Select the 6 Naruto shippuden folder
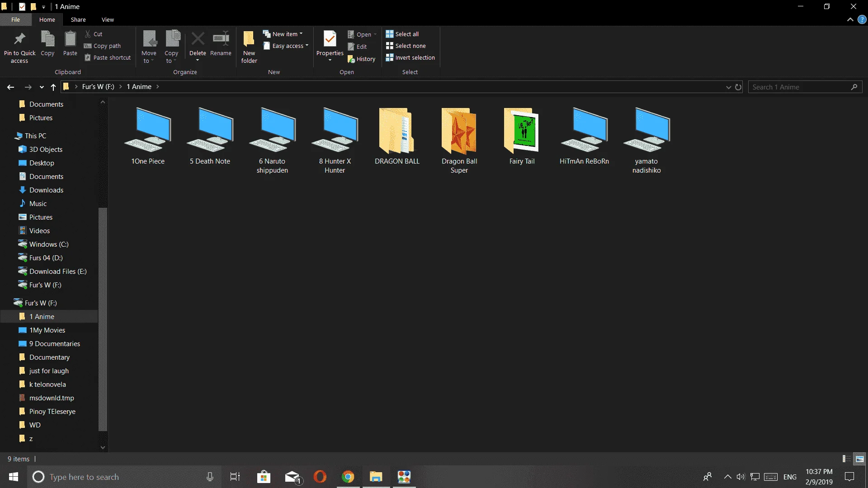Image resolution: width=868 pixels, height=488 pixels. point(272,141)
